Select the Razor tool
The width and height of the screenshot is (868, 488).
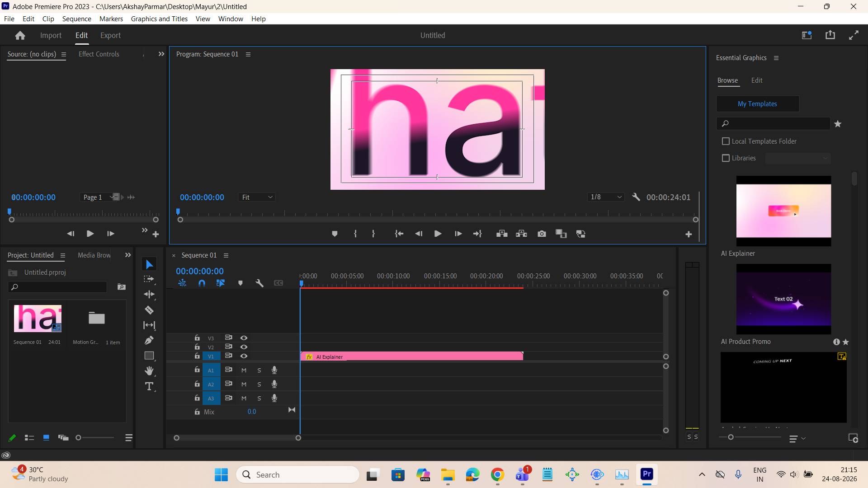tap(149, 310)
